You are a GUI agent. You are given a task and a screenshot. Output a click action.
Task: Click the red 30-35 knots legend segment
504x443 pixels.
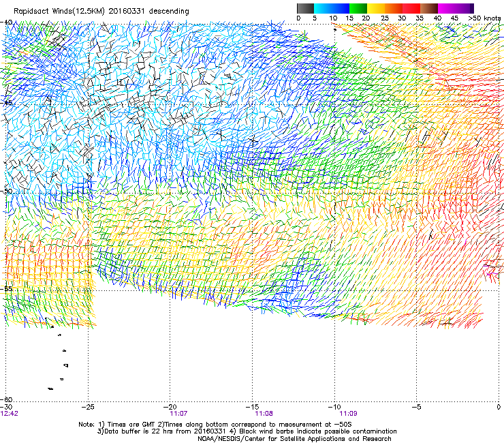tap(411, 8)
